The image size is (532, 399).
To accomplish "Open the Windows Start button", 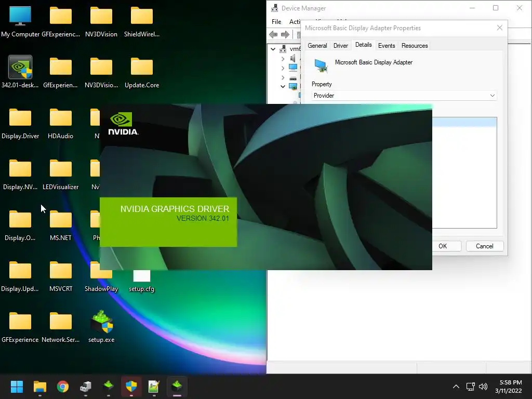I will tap(17, 387).
